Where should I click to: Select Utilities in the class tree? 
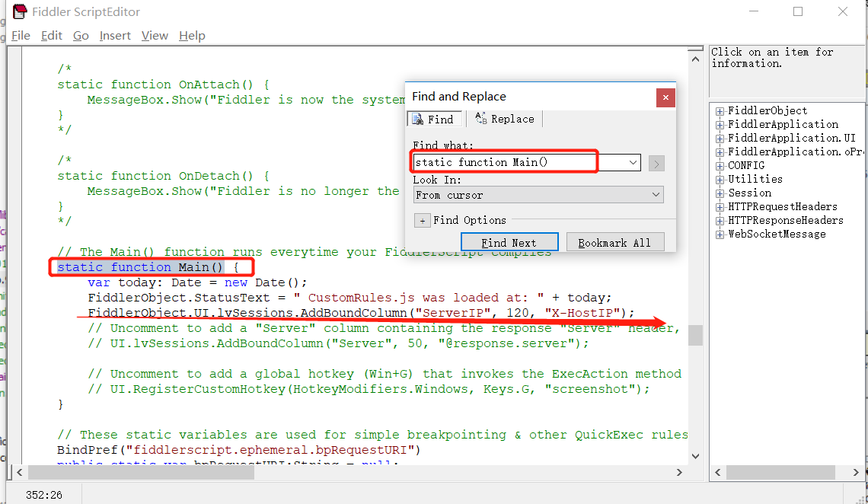click(x=755, y=179)
